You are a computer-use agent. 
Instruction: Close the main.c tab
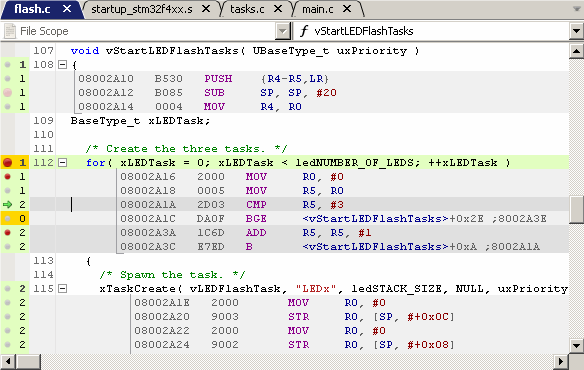tap(347, 9)
